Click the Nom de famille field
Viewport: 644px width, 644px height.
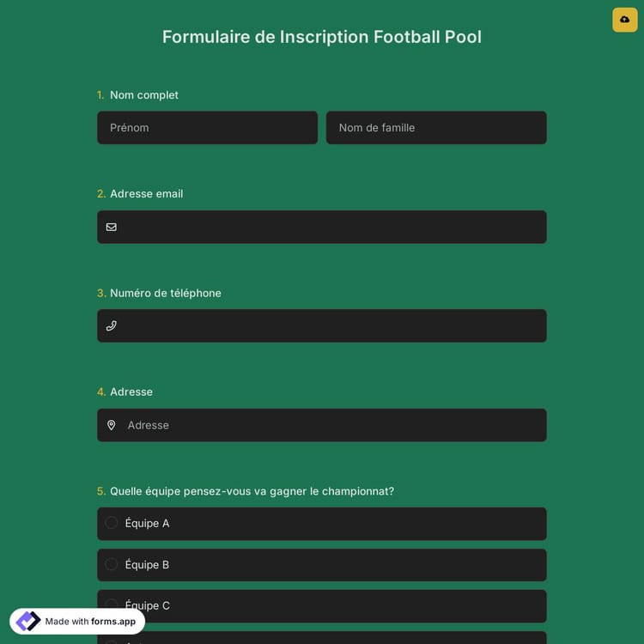436,128
